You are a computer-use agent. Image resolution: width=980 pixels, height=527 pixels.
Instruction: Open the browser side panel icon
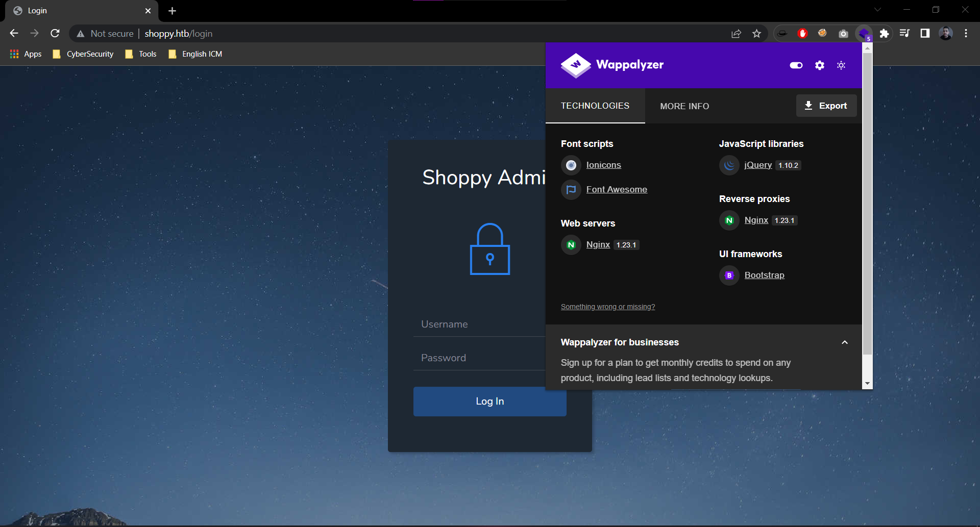(924, 34)
